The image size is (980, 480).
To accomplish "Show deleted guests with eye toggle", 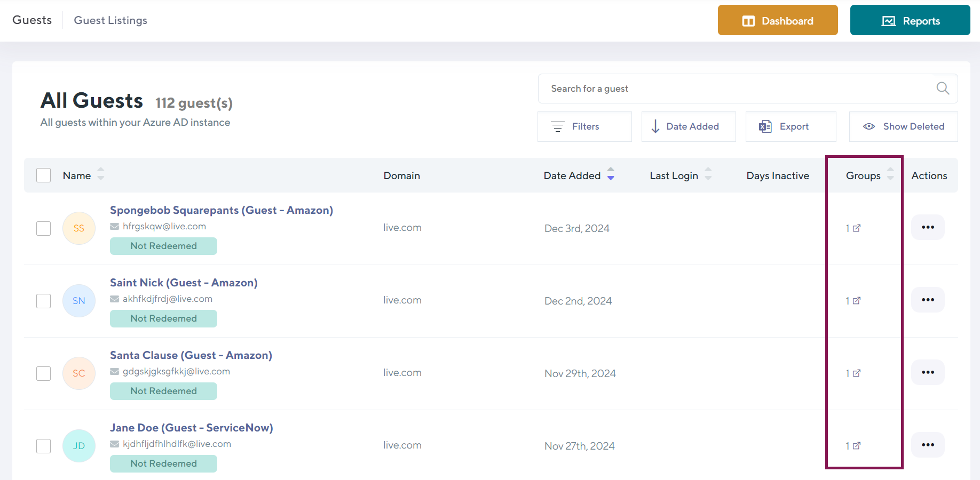I will point(903,126).
